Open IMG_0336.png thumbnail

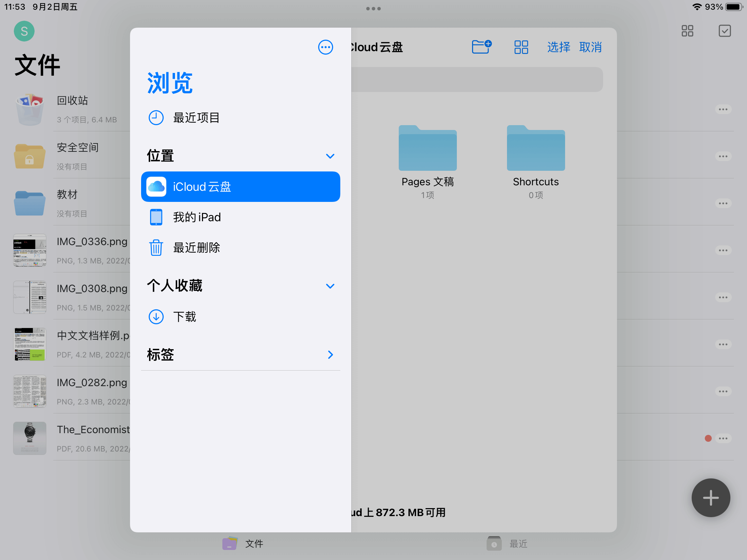click(30, 250)
